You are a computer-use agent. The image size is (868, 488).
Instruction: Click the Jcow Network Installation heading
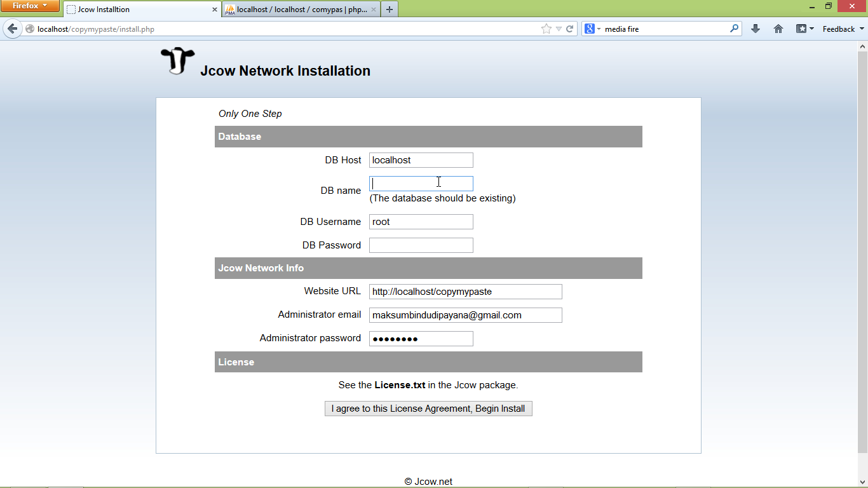click(285, 71)
